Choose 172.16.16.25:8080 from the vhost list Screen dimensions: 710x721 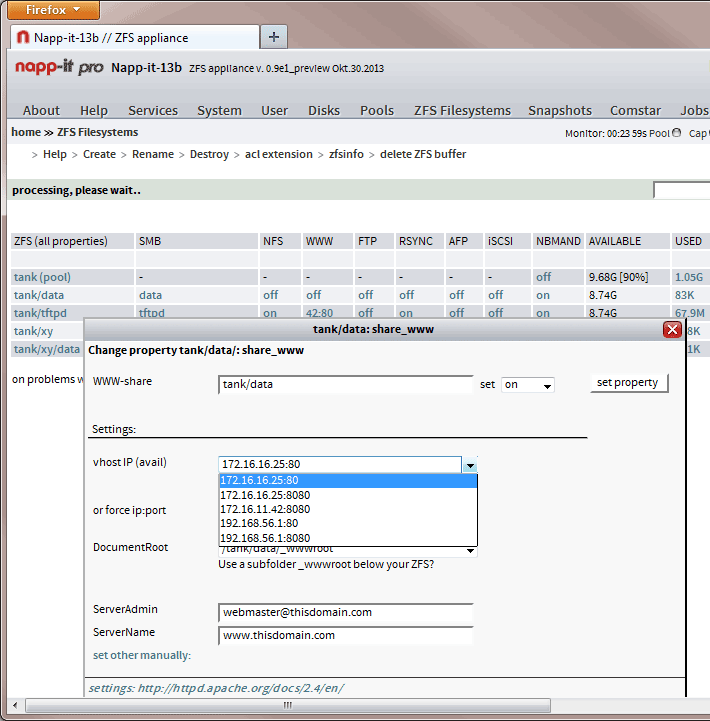348,495
